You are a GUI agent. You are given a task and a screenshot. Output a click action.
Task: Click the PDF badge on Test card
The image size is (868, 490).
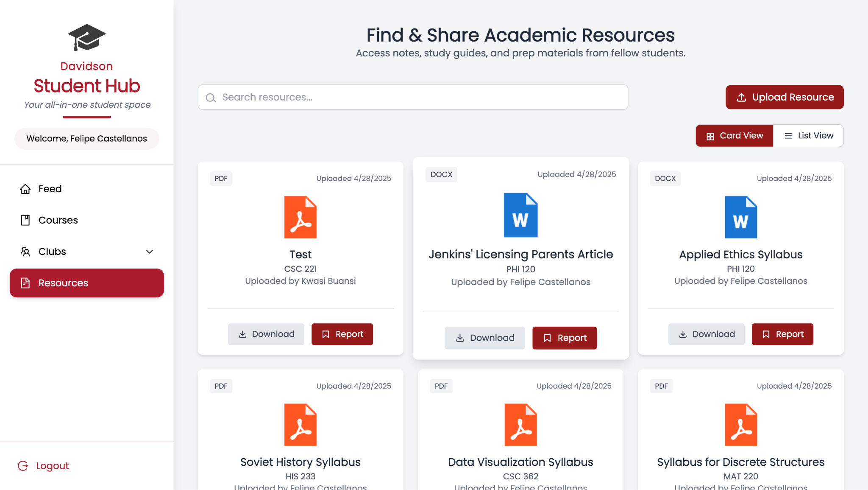tap(221, 179)
